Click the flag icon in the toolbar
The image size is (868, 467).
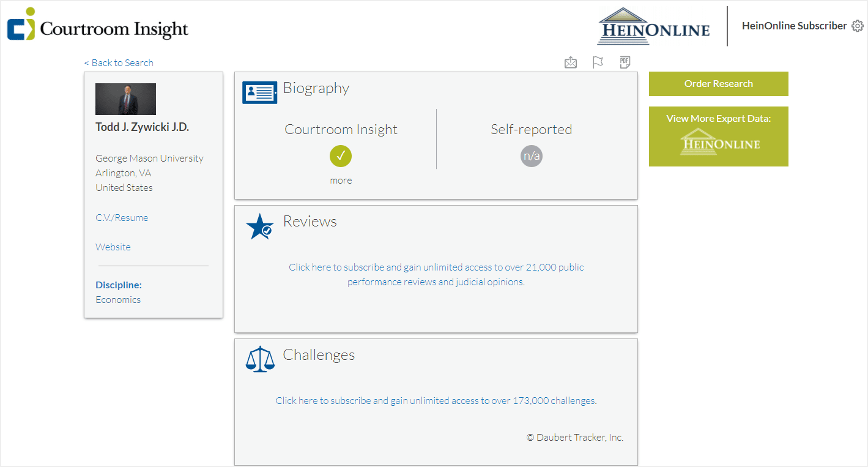coord(598,62)
